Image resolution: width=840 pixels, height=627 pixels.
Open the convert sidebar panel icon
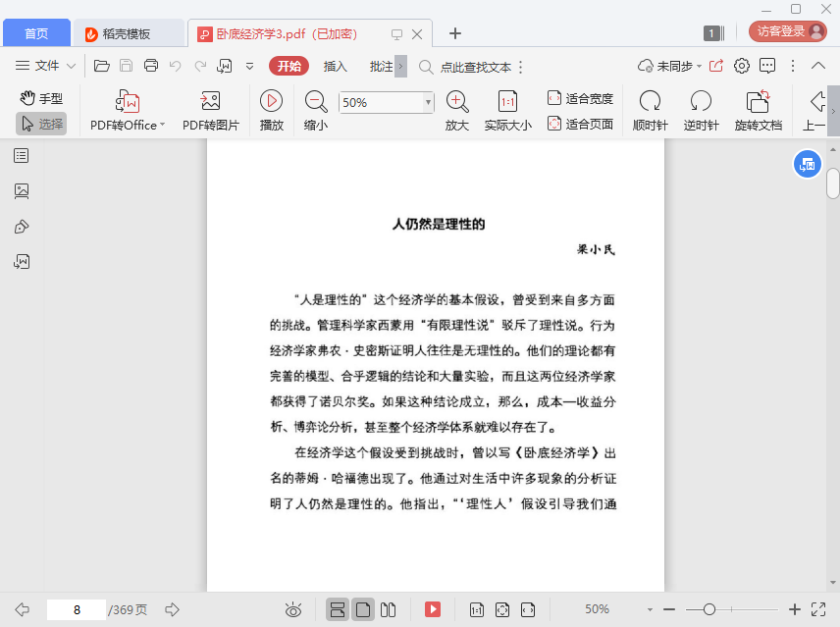(22, 262)
